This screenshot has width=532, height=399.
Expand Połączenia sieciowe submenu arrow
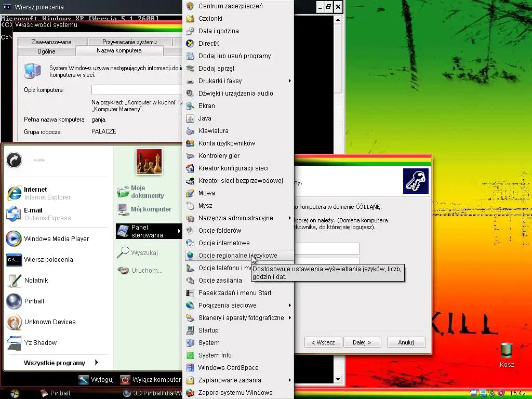(289, 305)
